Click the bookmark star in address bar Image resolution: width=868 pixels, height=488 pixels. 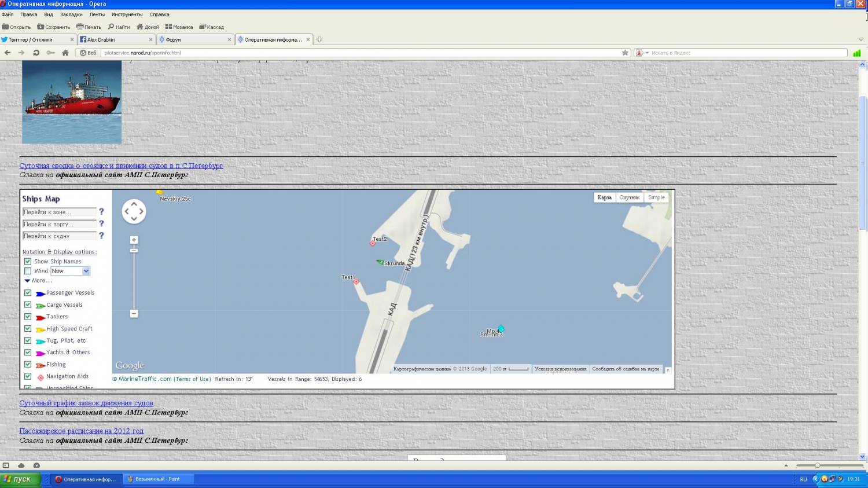point(625,53)
